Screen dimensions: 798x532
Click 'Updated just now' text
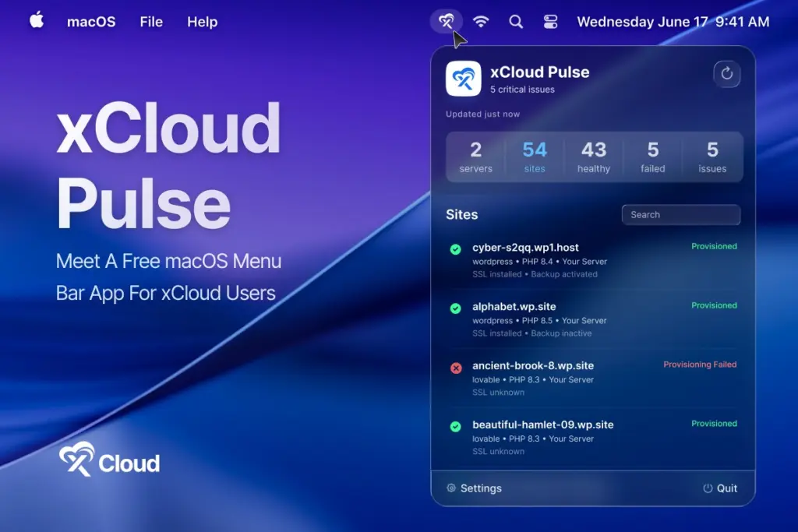pyautogui.click(x=482, y=114)
